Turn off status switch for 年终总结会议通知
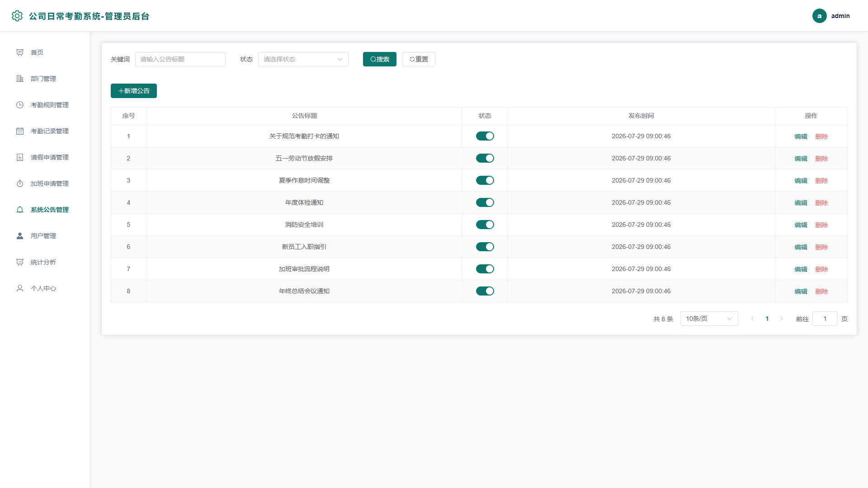The height and width of the screenshot is (488, 868). tap(485, 291)
